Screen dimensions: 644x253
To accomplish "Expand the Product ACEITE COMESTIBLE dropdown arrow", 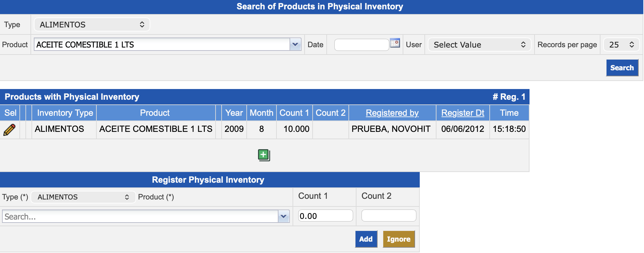I will point(295,45).
